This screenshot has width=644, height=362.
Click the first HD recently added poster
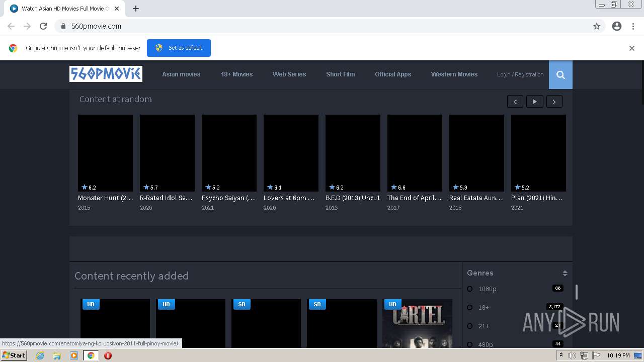pos(115,323)
